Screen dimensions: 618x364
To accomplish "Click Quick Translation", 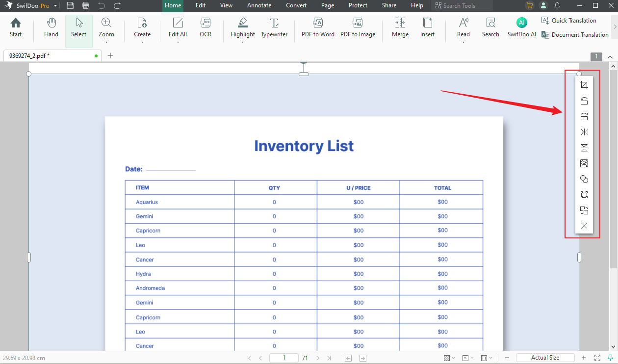I will tap(569, 21).
